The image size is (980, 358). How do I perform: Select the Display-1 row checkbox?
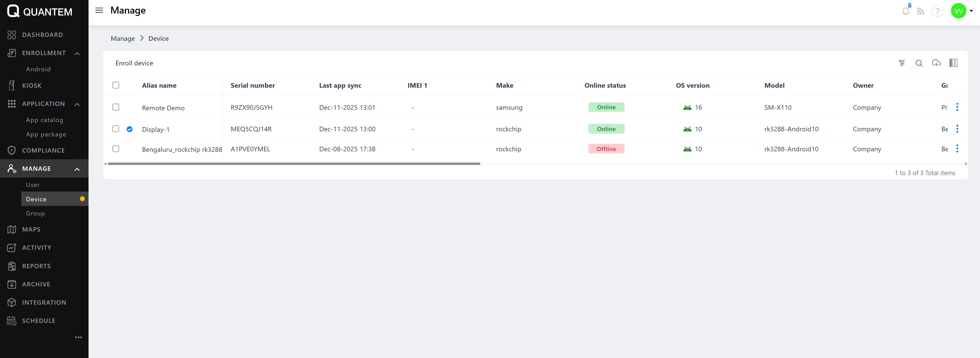pyautogui.click(x=116, y=129)
